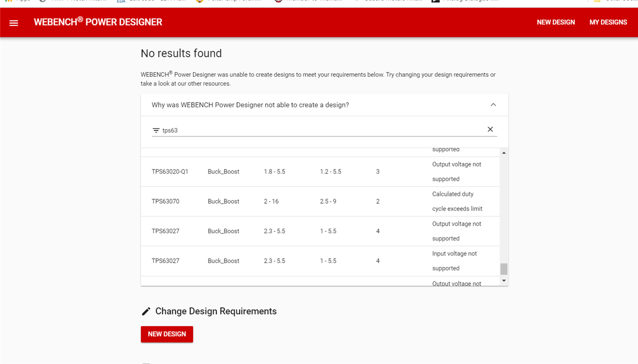Viewport: 638px width, 364px height.
Task: Click the NEW DESIGN link in header
Action: tap(556, 22)
